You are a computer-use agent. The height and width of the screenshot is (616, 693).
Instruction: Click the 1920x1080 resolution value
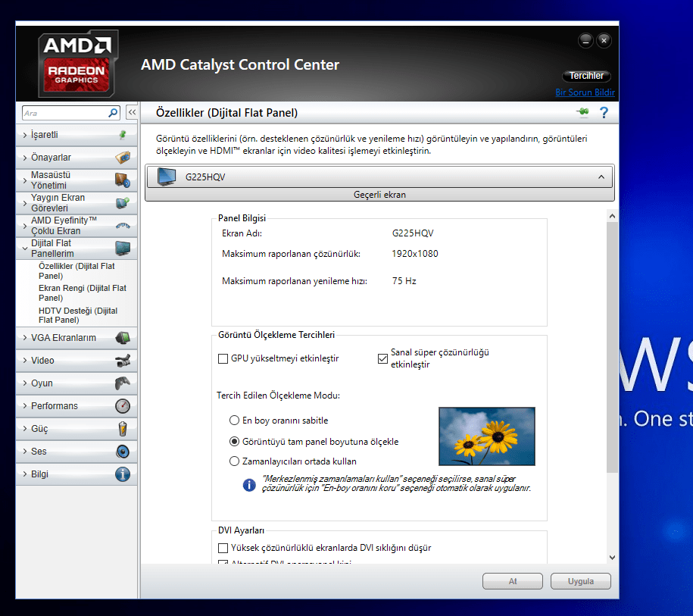(414, 254)
